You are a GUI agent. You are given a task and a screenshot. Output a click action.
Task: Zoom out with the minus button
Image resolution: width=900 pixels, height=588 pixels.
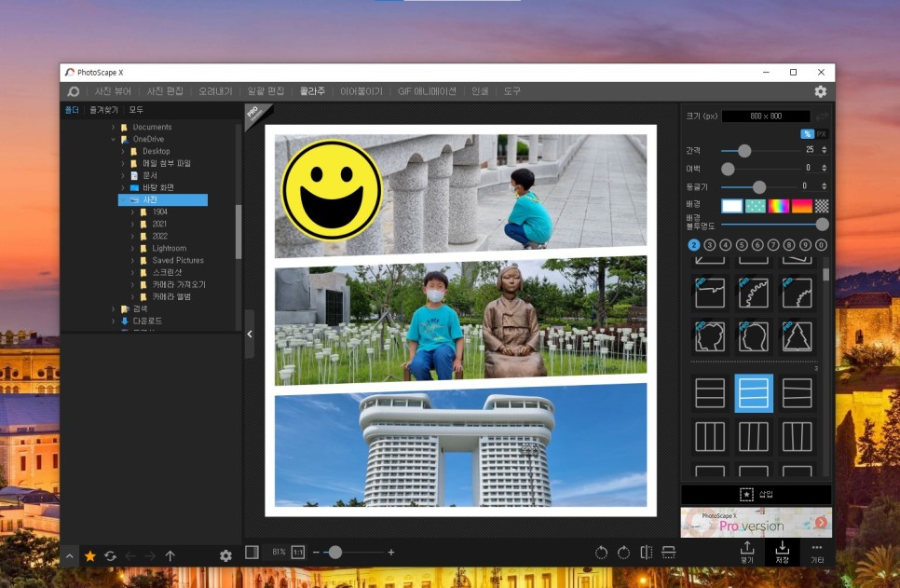click(316, 553)
